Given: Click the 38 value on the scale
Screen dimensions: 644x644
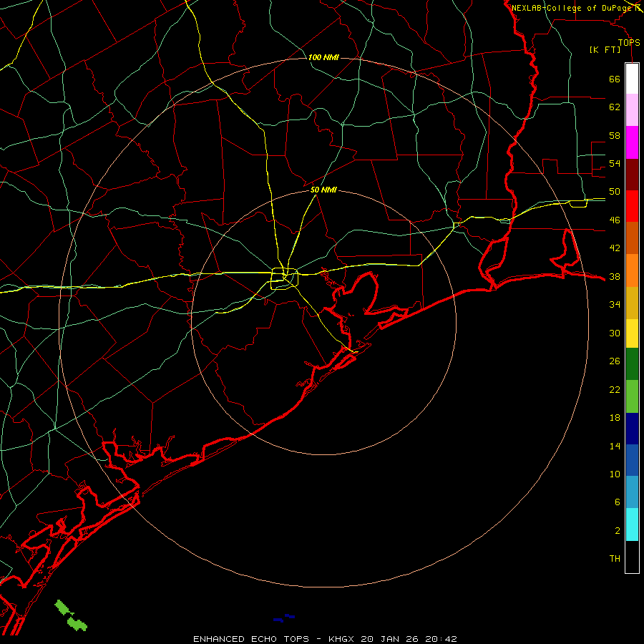Looking at the screenshot, I should click(x=615, y=277).
